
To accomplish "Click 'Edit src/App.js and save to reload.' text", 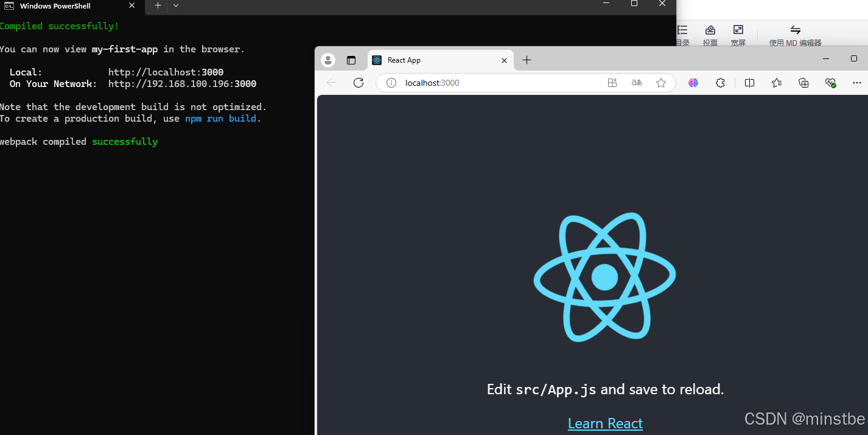I will (605, 389).
